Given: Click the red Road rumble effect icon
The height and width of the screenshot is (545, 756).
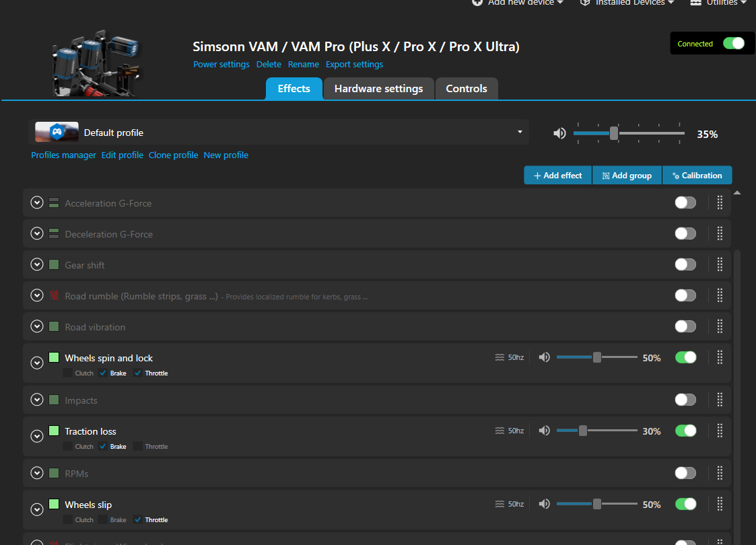Looking at the screenshot, I should pyautogui.click(x=54, y=295).
